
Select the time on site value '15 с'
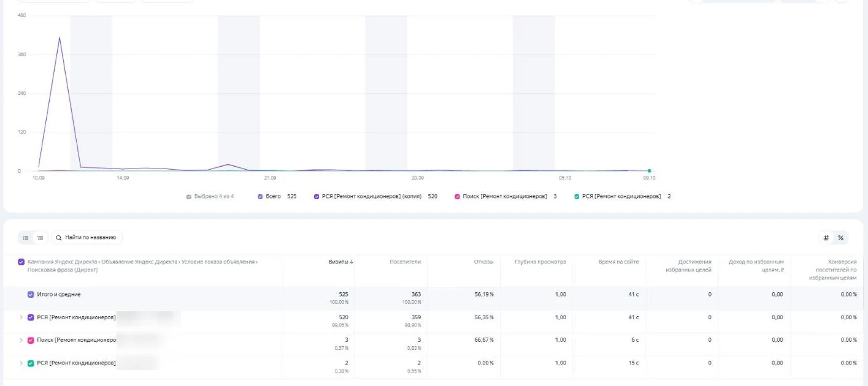tap(634, 363)
